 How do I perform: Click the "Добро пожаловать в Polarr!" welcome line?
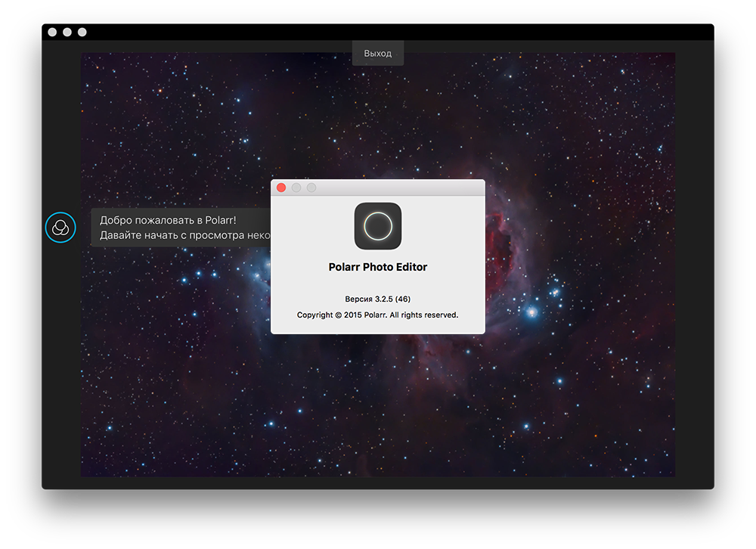tap(168, 220)
